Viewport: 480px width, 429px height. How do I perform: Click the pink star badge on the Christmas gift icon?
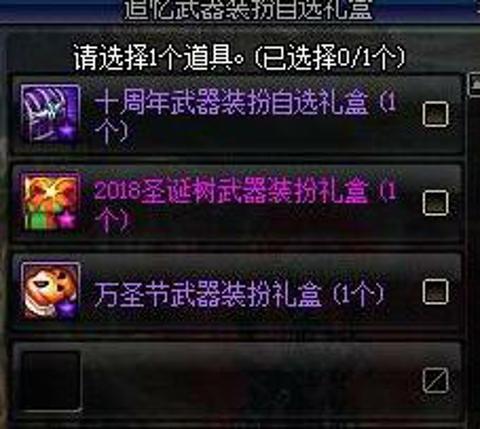(67, 220)
